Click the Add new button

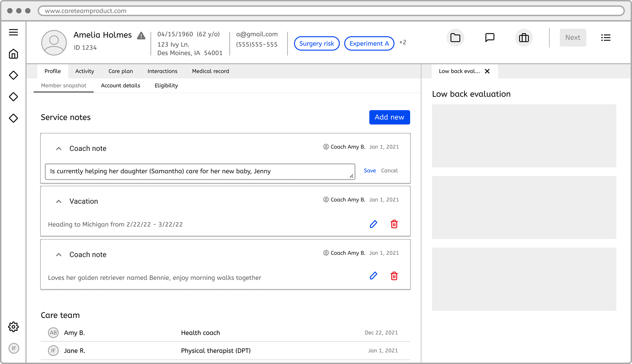point(389,117)
